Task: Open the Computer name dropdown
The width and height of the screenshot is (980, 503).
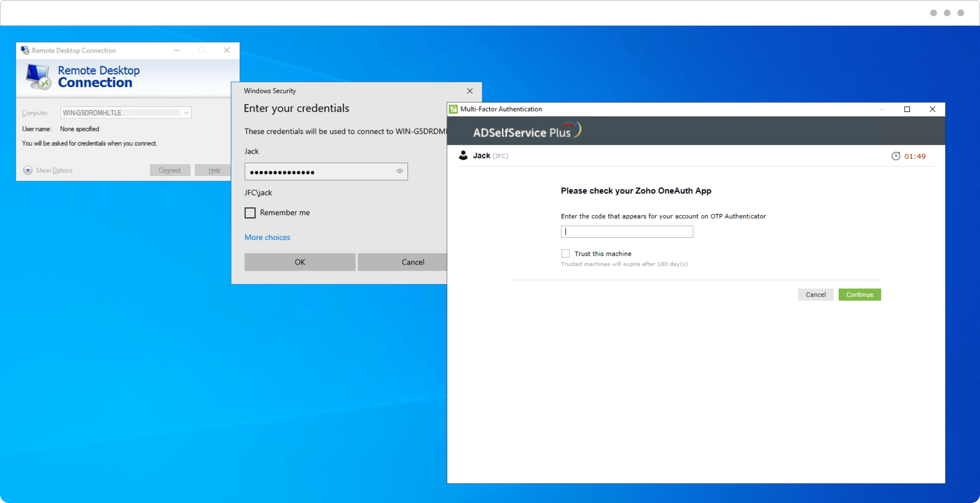Action: coord(186,113)
